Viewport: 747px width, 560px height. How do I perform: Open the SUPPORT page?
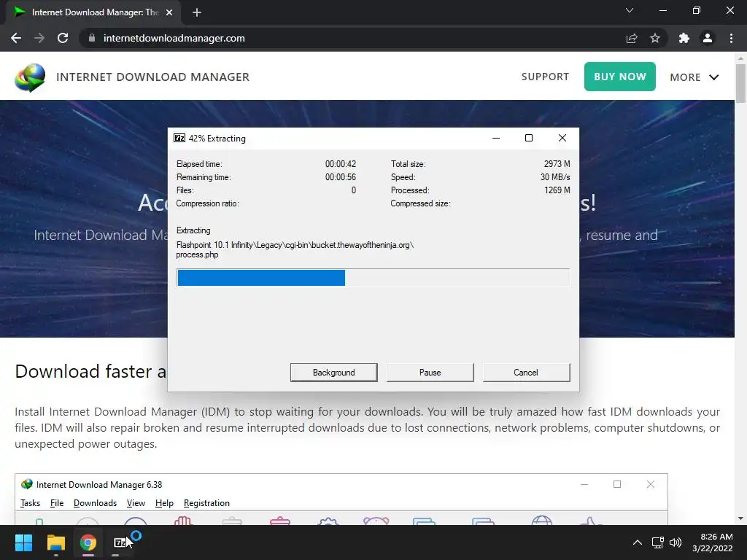(545, 77)
